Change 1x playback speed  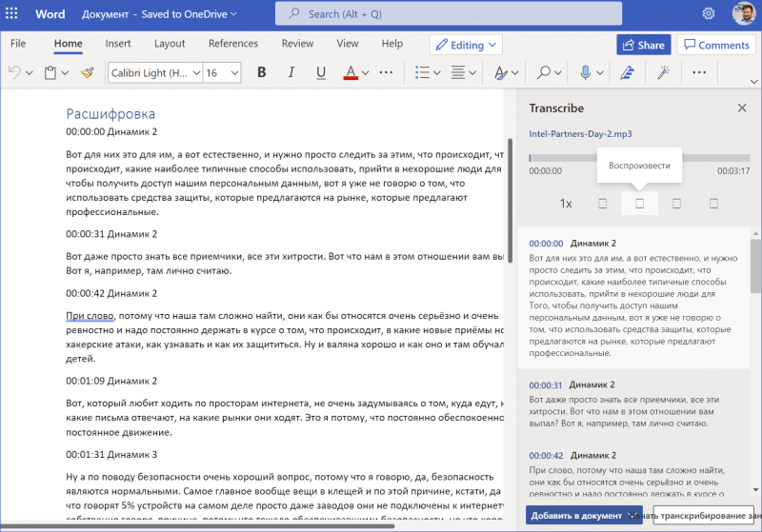tap(566, 203)
